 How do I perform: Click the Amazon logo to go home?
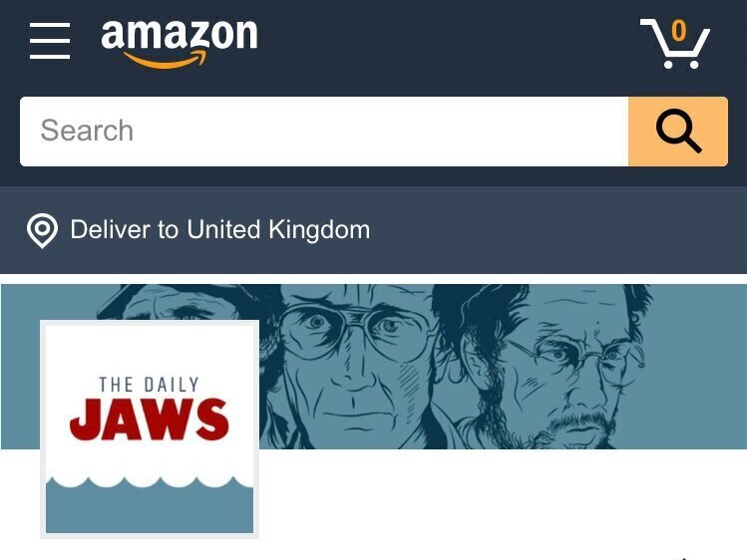coord(180,42)
